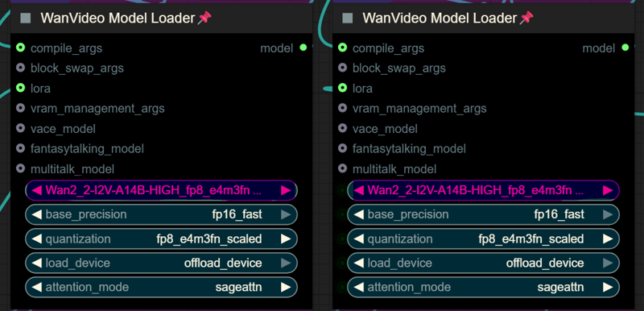Collapse the left node via its gray square
Image resolution: width=644 pixels, height=311 pixels.
26,18
